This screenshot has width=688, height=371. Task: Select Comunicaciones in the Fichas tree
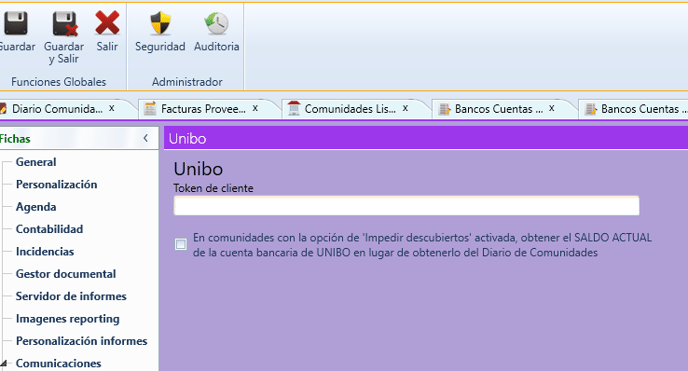click(x=58, y=363)
